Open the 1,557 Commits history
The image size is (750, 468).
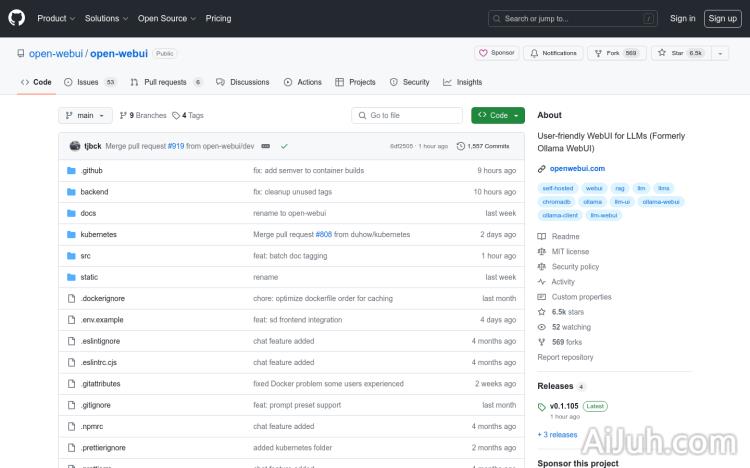tap(483, 146)
